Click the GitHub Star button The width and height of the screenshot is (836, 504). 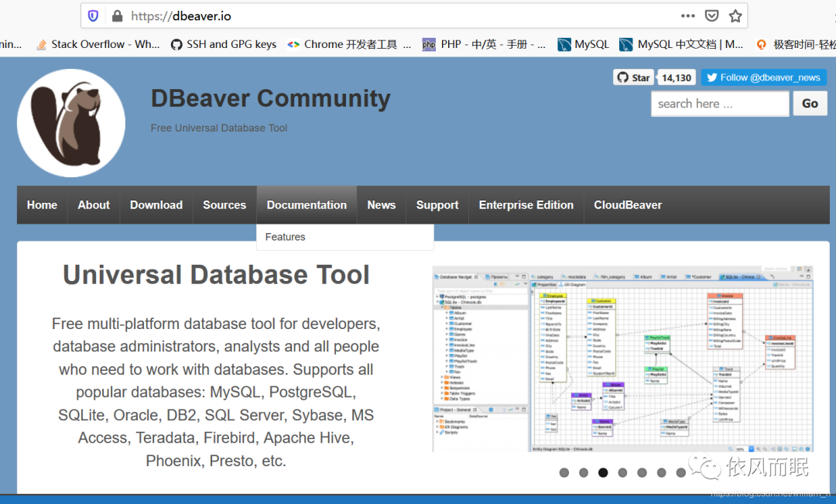click(634, 77)
